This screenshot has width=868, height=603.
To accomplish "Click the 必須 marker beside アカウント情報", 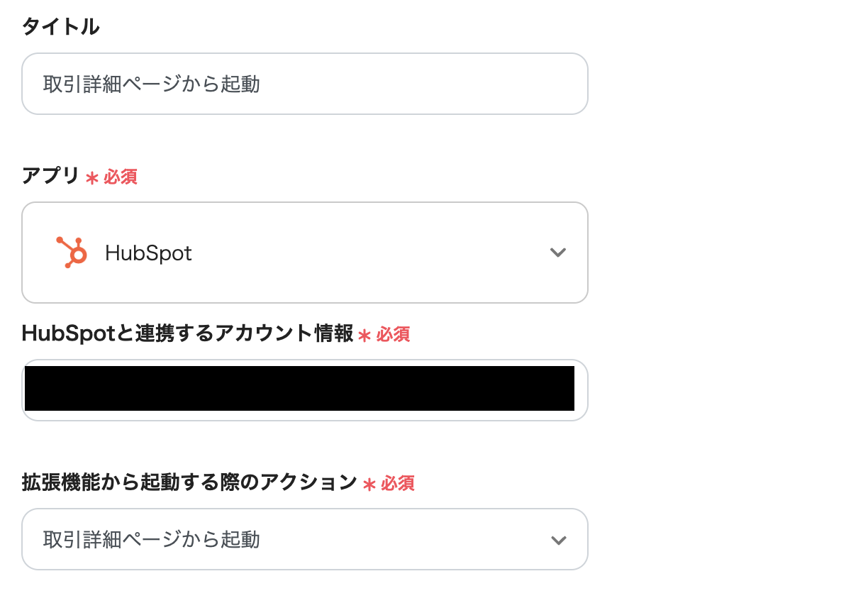I will (x=393, y=335).
